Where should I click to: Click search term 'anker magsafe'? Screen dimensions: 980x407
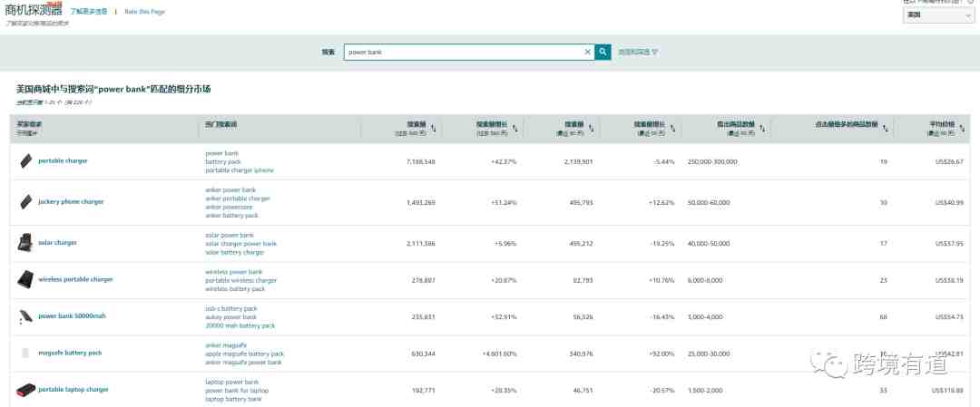[226, 345]
